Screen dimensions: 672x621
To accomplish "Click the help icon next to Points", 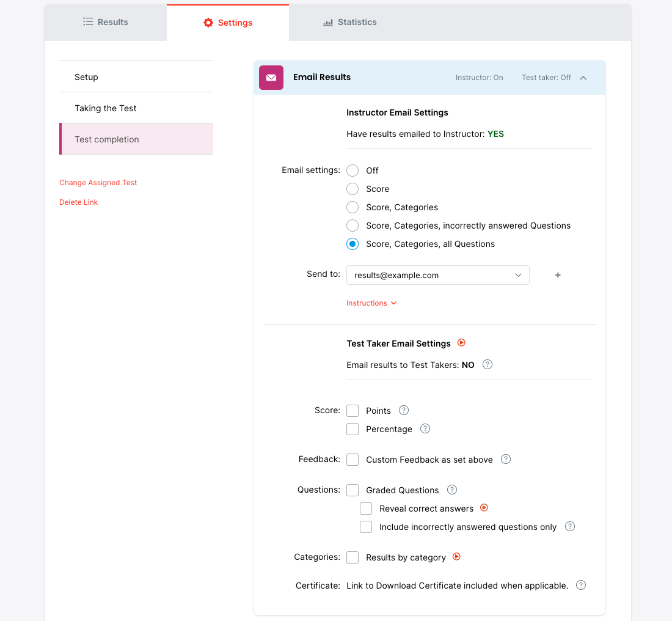I will (x=403, y=410).
